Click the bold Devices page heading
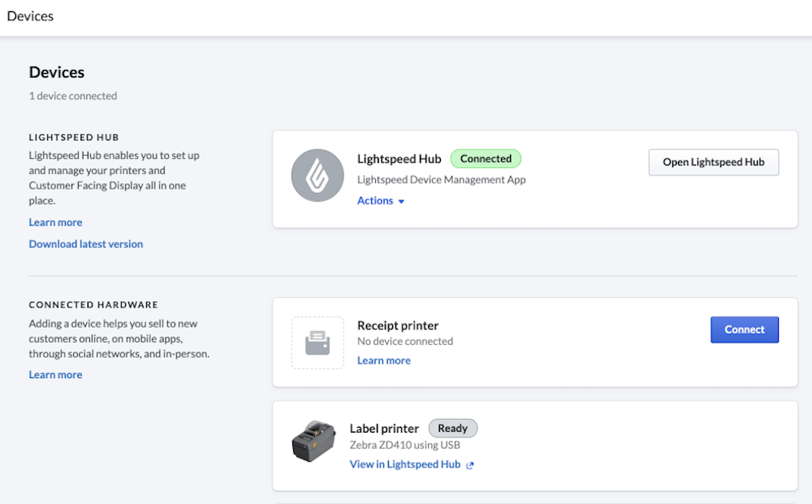 tap(57, 72)
